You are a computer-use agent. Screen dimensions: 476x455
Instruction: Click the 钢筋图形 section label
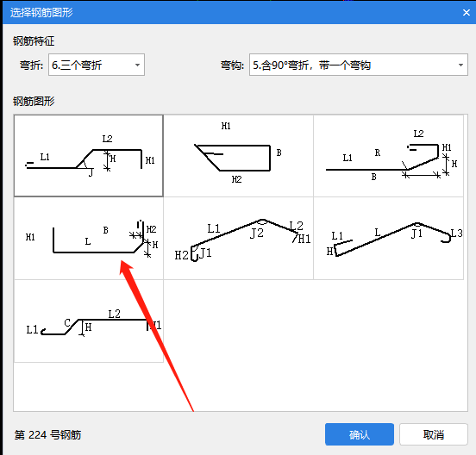(34, 102)
